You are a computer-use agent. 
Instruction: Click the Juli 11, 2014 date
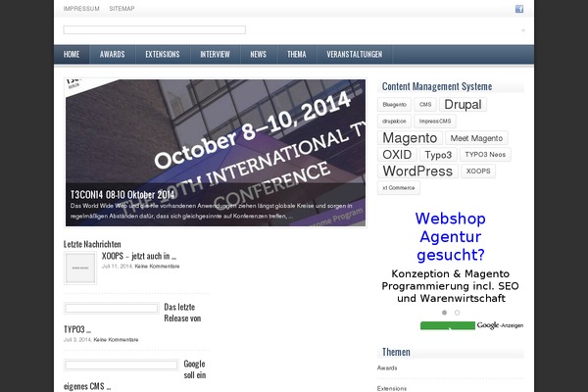(x=117, y=267)
